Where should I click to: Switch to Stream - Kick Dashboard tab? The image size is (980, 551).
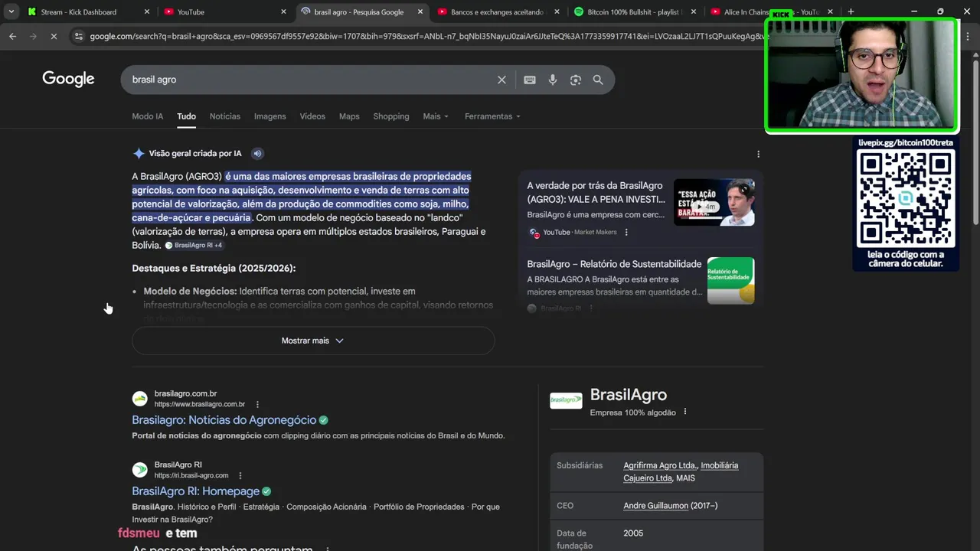88,12
